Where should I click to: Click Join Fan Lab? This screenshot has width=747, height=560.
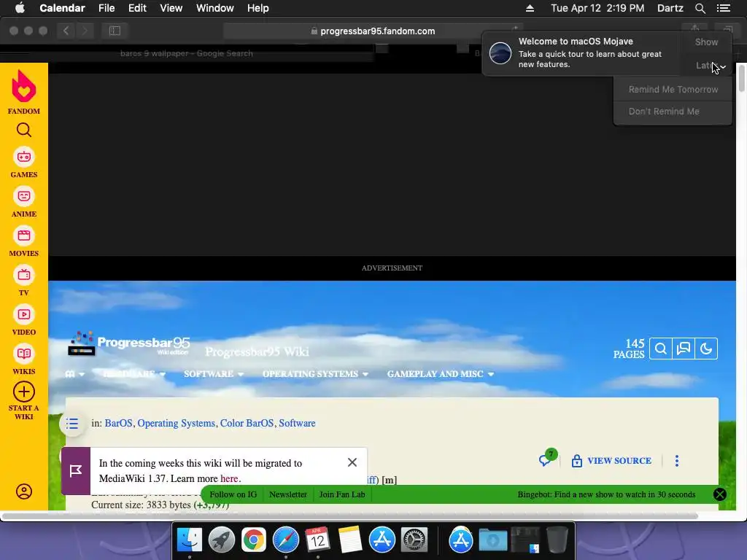(x=342, y=494)
